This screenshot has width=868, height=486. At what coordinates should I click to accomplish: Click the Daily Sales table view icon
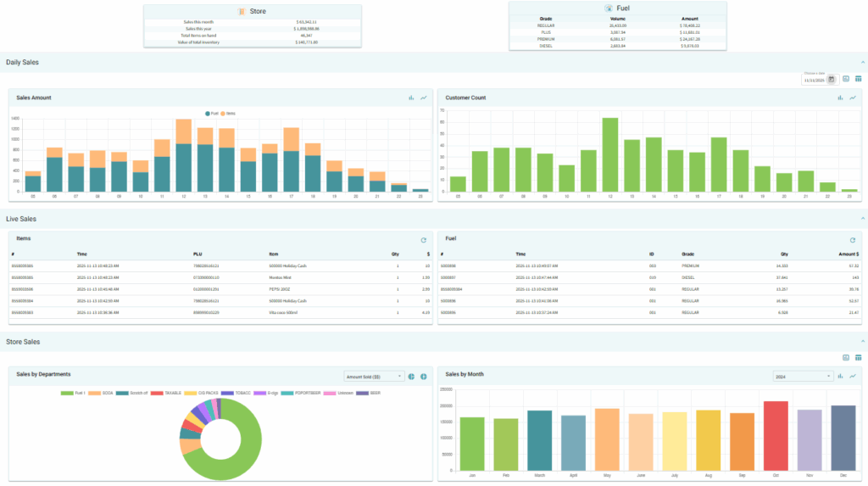858,79
